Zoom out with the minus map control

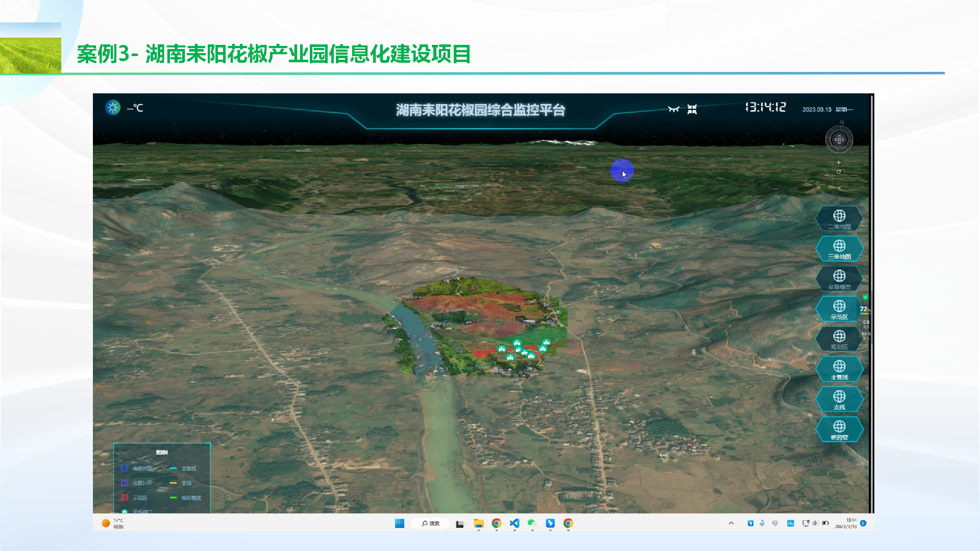click(x=839, y=188)
